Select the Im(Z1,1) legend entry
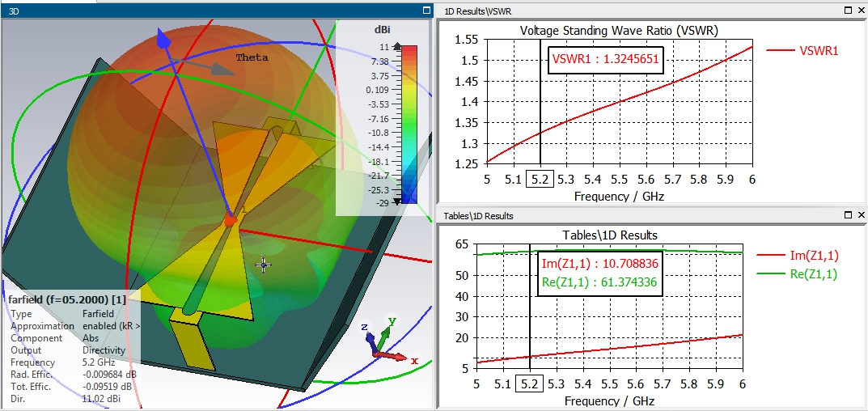This screenshot has width=868, height=411. 798,256
